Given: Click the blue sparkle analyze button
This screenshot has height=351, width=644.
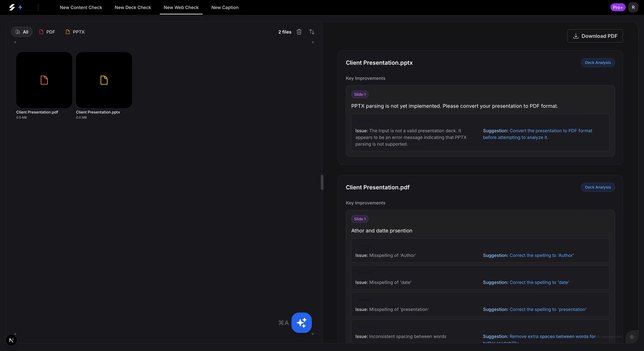Looking at the screenshot, I should click(301, 323).
